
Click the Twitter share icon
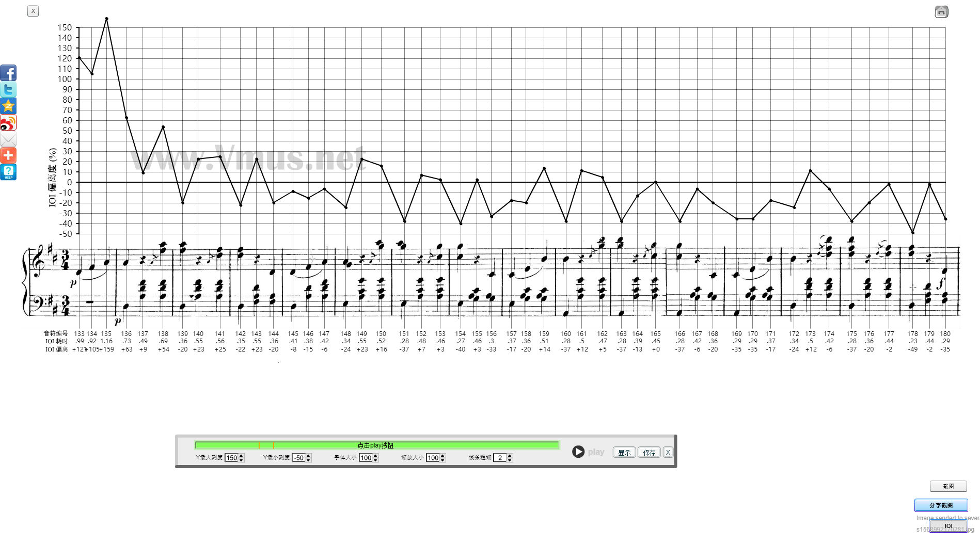pyautogui.click(x=8, y=89)
